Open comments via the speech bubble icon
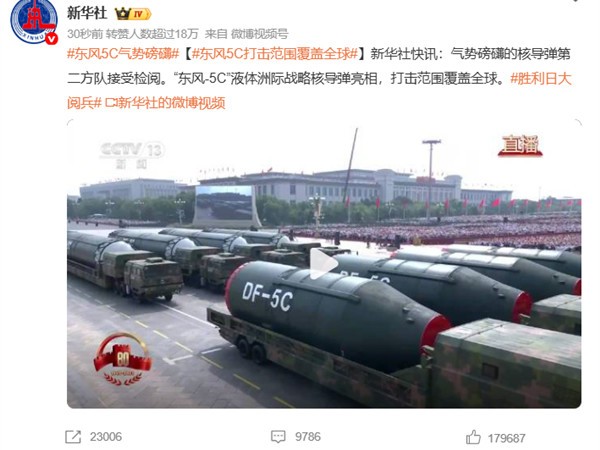 [278, 437]
